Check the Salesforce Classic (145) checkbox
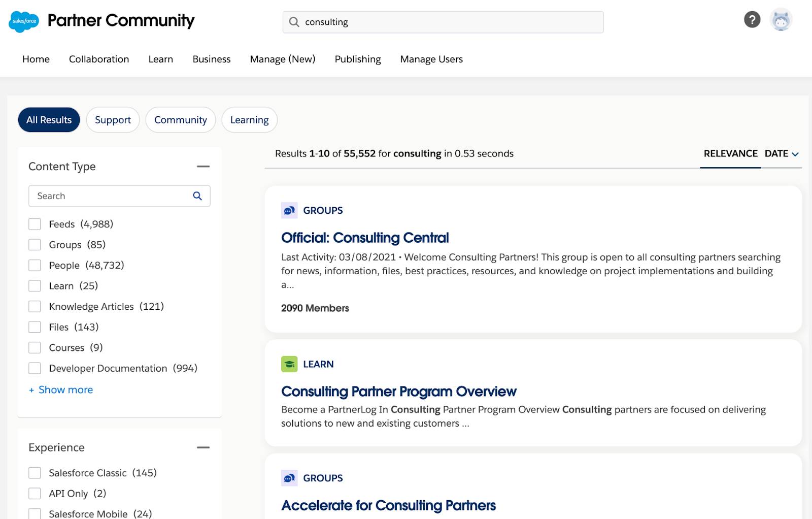This screenshot has height=519, width=812. (35, 473)
